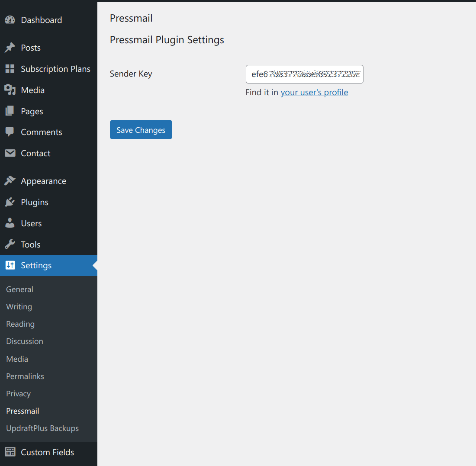
Task: Go to Subscription Plans label
Action: coord(55,69)
